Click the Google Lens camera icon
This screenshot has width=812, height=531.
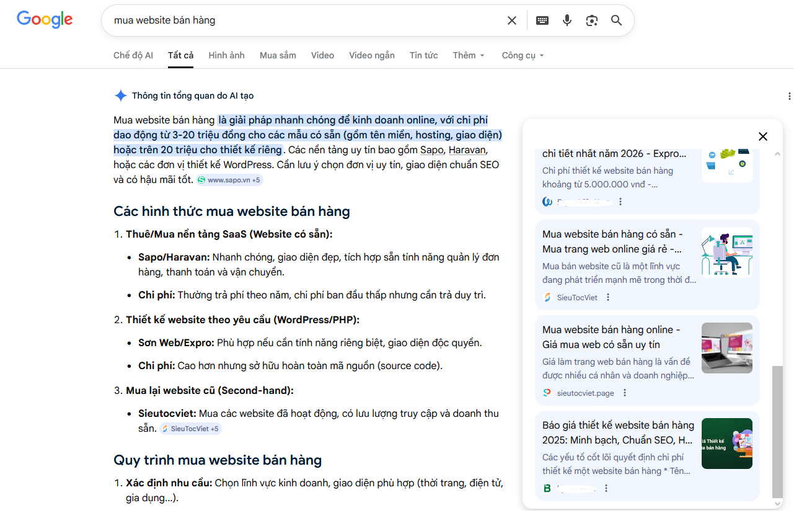[x=591, y=20]
